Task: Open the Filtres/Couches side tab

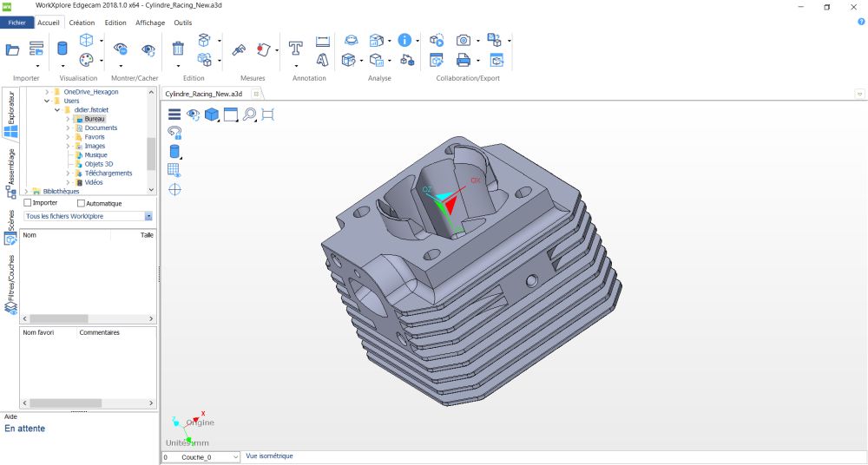Action: tap(10, 285)
